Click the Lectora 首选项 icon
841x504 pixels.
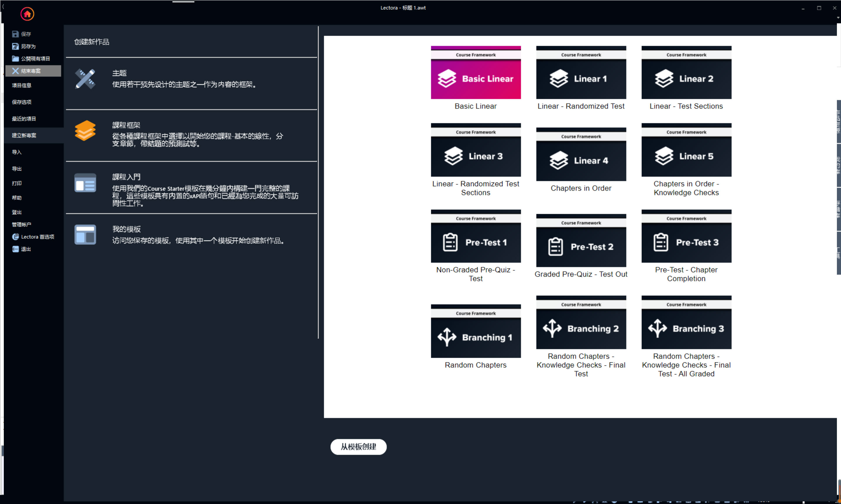click(x=15, y=237)
